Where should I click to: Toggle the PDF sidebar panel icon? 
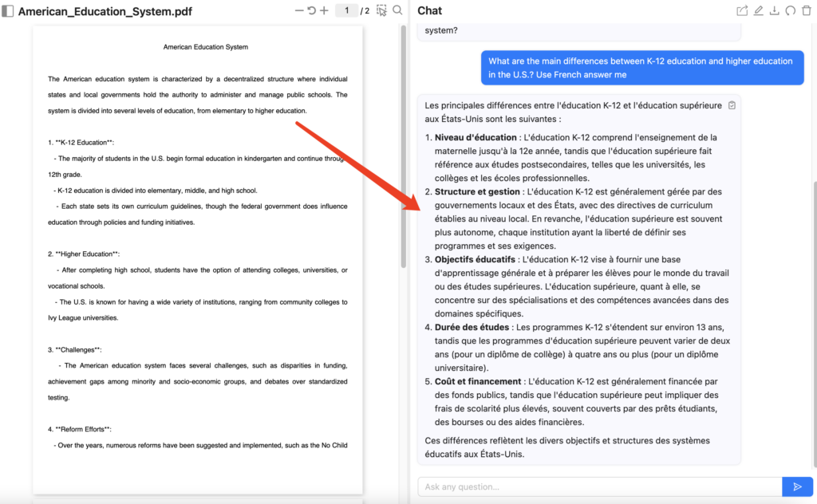coord(7,11)
